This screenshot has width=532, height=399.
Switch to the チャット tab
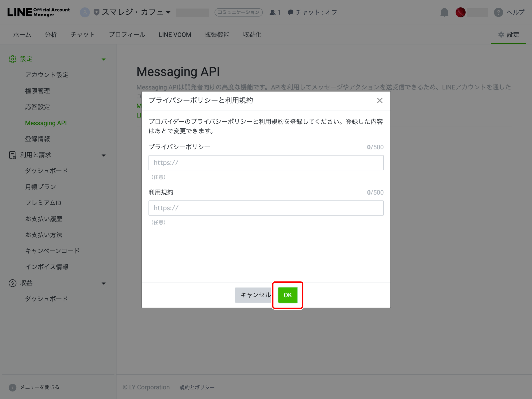[83, 35]
